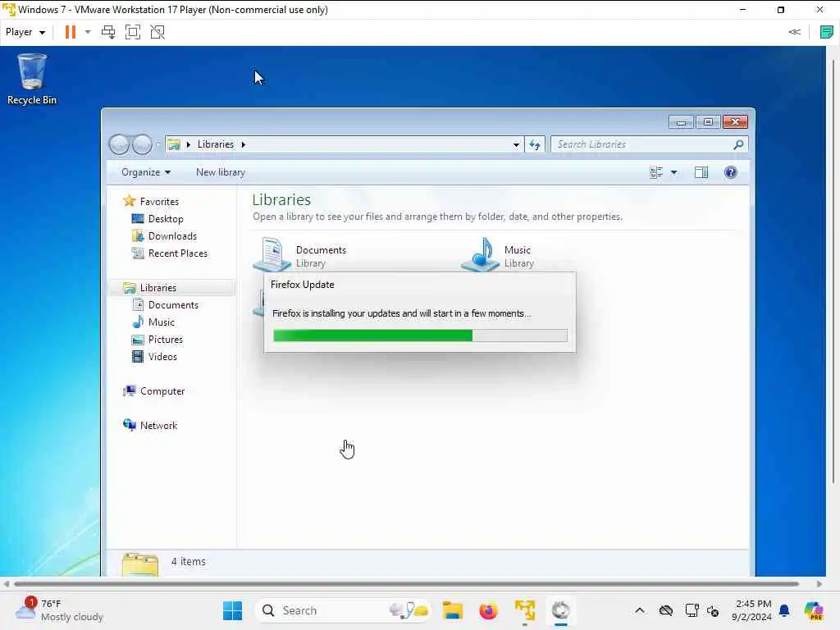Maximize the Libraries Explorer window
Screen dimensions: 840x630
tap(708, 123)
